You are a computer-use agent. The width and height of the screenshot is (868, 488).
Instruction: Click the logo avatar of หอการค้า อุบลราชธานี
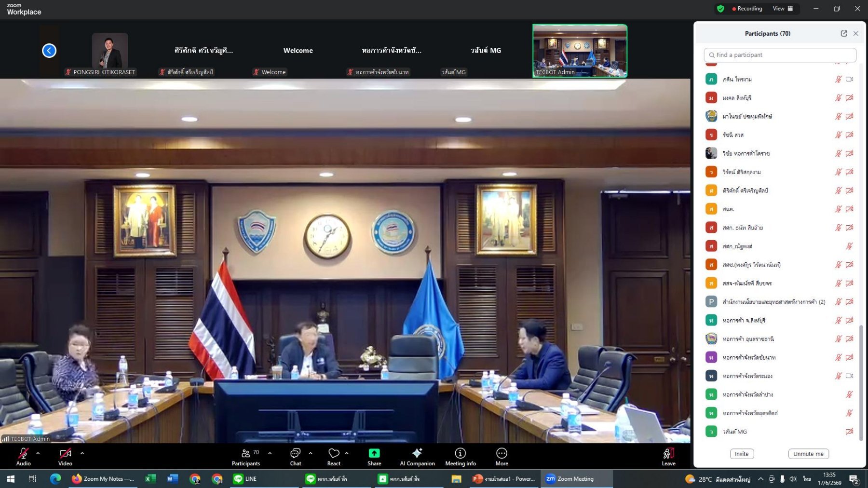click(711, 339)
